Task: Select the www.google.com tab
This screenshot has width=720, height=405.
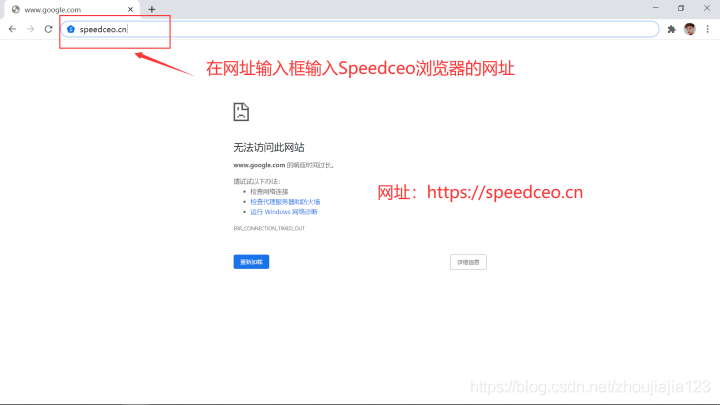Action: coord(72,9)
